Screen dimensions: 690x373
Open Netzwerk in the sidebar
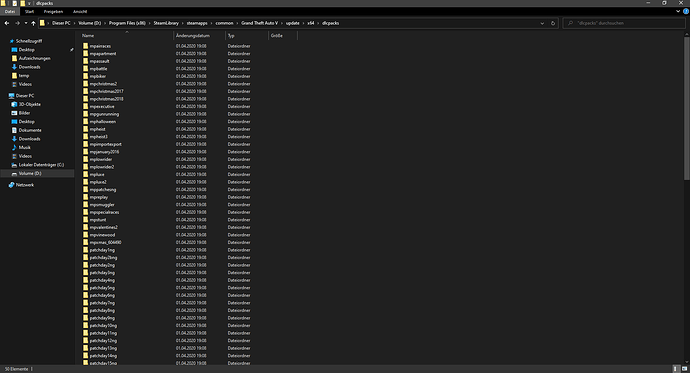[x=25, y=185]
